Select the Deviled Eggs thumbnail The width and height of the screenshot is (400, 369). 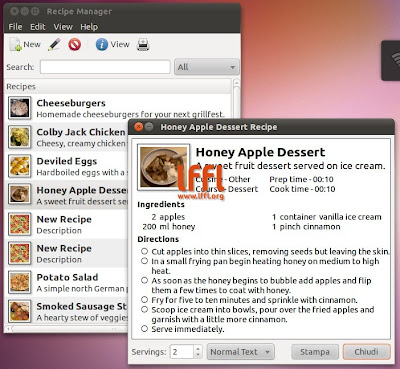click(19, 166)
